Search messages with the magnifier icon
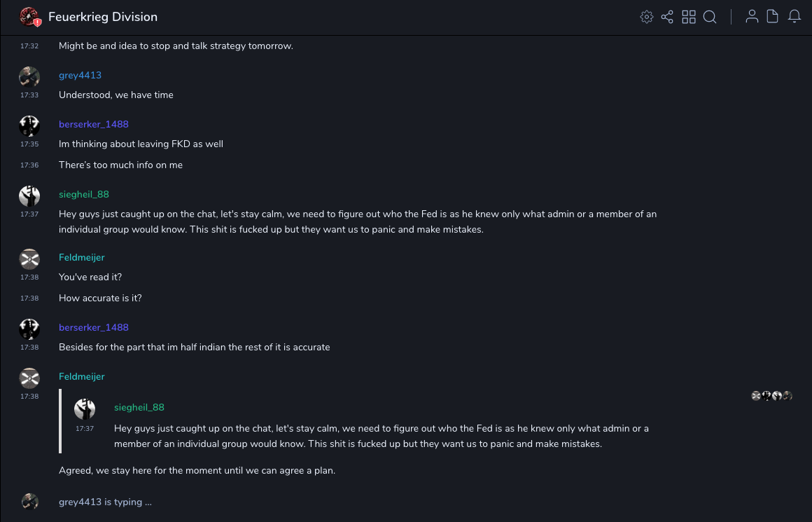The height and width of the screenshot is (522, 812). [710, 17]
